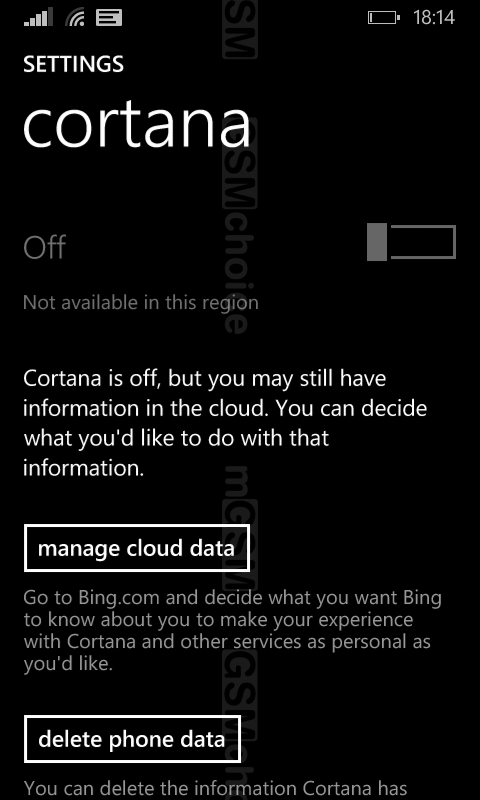Tap the large cortana page title
Screen dimensions: 480x800
[137, 126]
